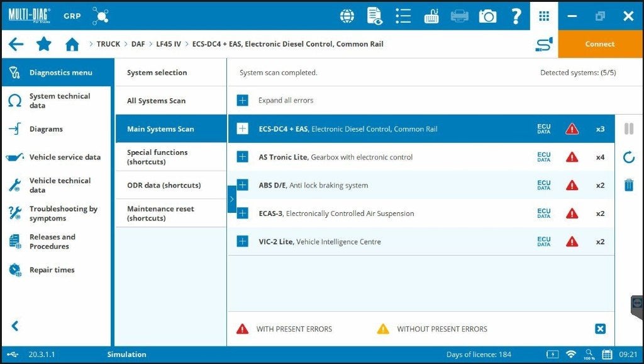Open Vehicle service data

point(56,157)
